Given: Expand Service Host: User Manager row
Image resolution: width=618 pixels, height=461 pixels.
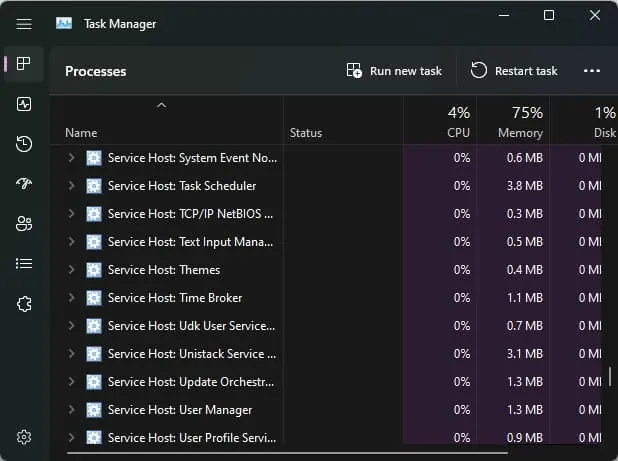Looking at the screenshot, I should pyautogui.click(x=71, y=410).
